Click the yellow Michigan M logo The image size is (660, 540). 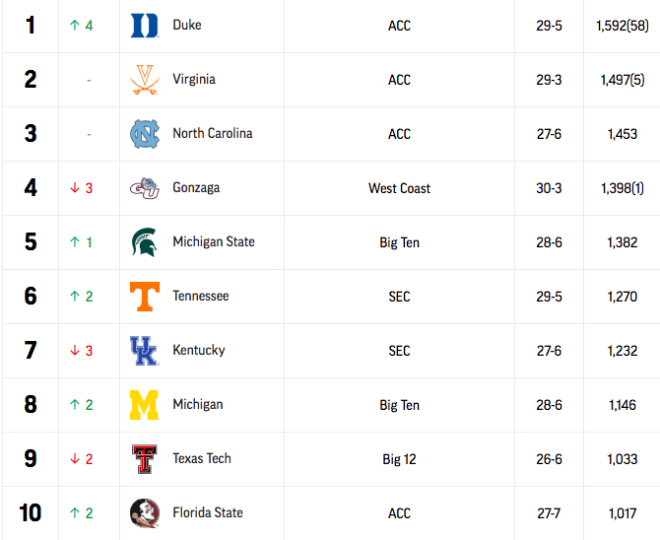click(x=144, y=405)
